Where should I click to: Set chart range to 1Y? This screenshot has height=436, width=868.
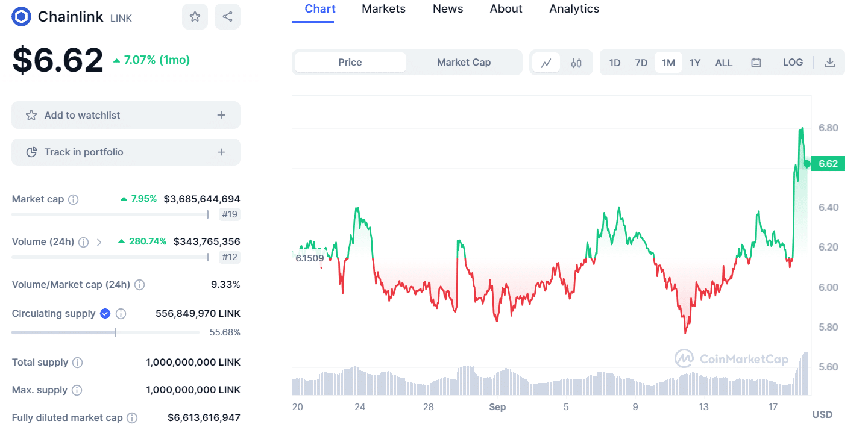point(695,63)
